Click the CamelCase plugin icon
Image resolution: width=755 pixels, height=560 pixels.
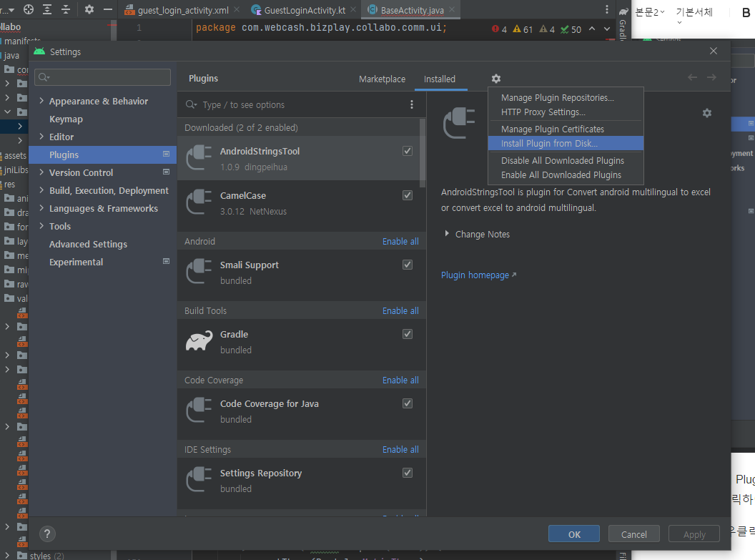199,202
